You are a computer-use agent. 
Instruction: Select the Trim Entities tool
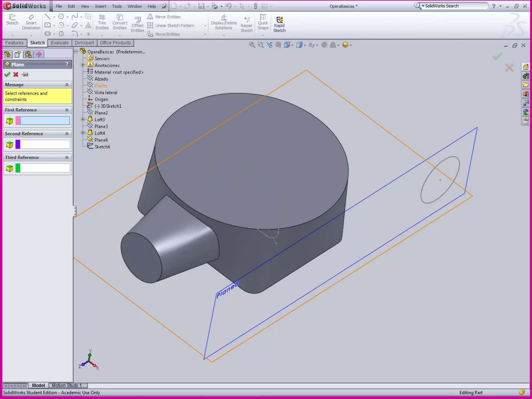click(102, 22)
